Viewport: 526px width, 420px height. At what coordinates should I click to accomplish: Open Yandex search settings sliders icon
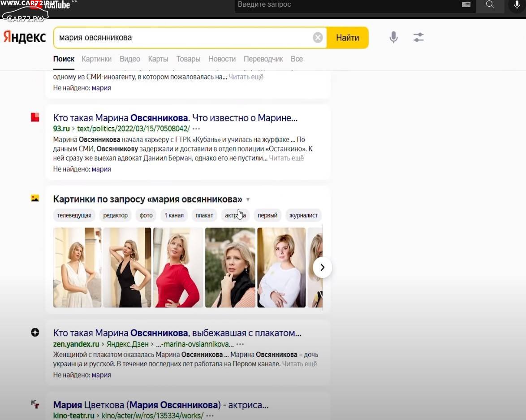click(x=418, y=38)
